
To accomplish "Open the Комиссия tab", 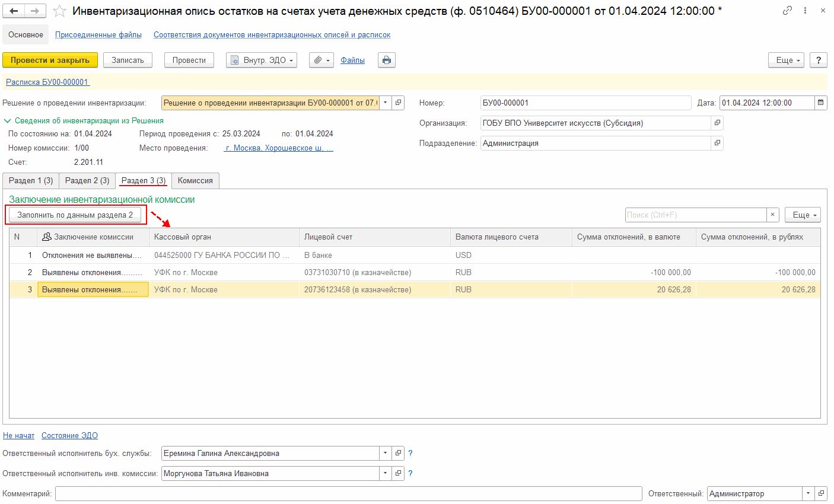I will [195, 180].
